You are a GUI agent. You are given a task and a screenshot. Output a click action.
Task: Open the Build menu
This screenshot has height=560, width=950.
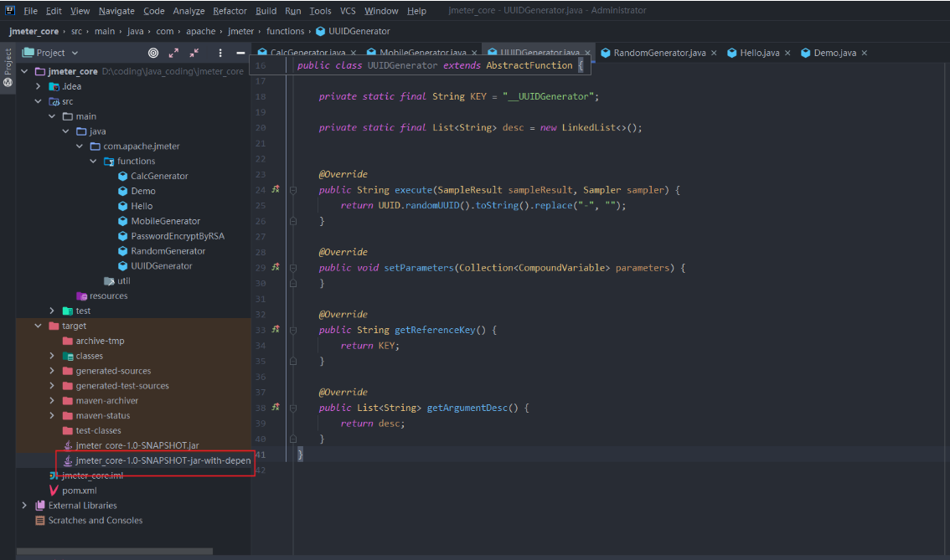(266, 11)
